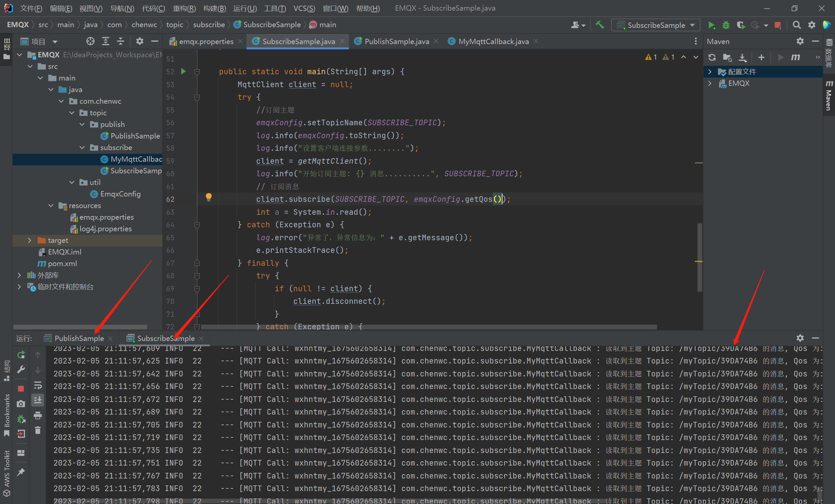Stop the running process in toolbar
Screen dimensions: 835x504
click(x=778, y=25)
